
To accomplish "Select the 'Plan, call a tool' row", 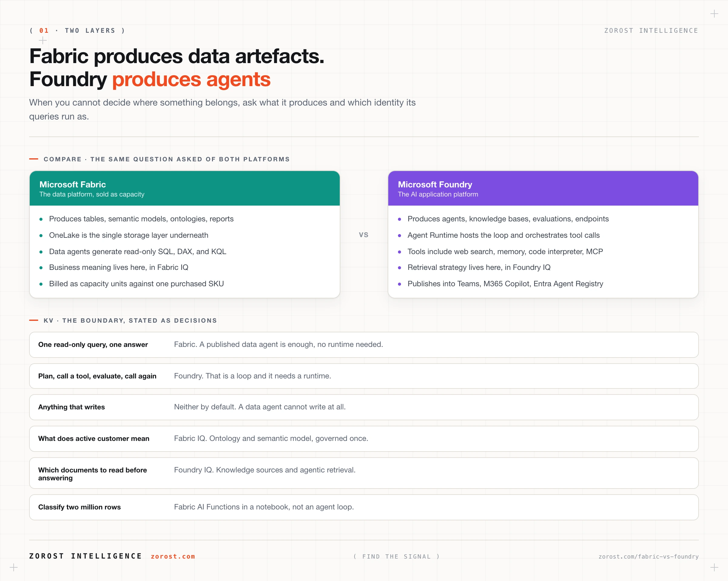I will point(364,376).
